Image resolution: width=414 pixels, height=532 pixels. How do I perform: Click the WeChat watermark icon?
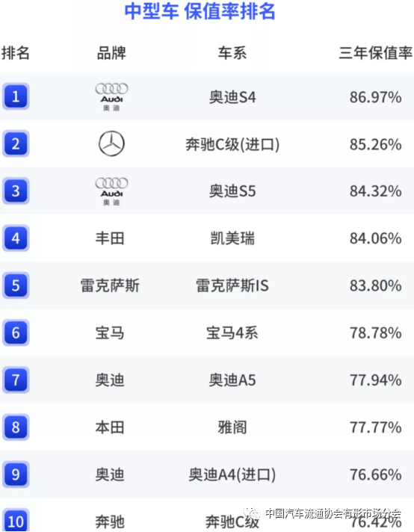pyautogui.click(x=251, y=513)
